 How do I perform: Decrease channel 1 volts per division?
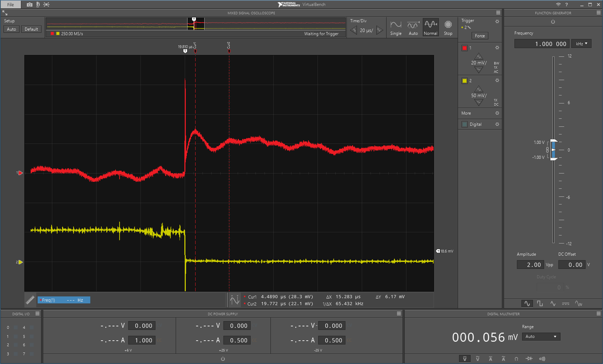tap(479, 70)
